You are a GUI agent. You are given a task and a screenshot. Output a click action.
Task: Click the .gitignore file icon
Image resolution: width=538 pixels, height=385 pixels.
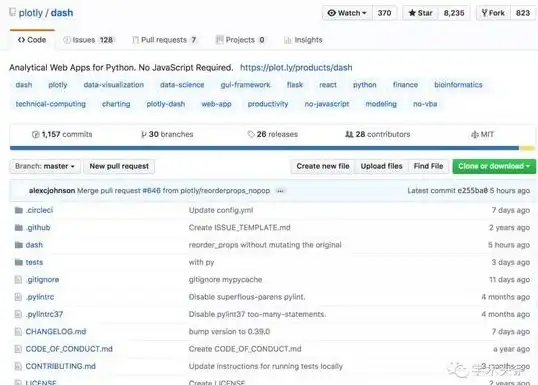tap(18, 280)
